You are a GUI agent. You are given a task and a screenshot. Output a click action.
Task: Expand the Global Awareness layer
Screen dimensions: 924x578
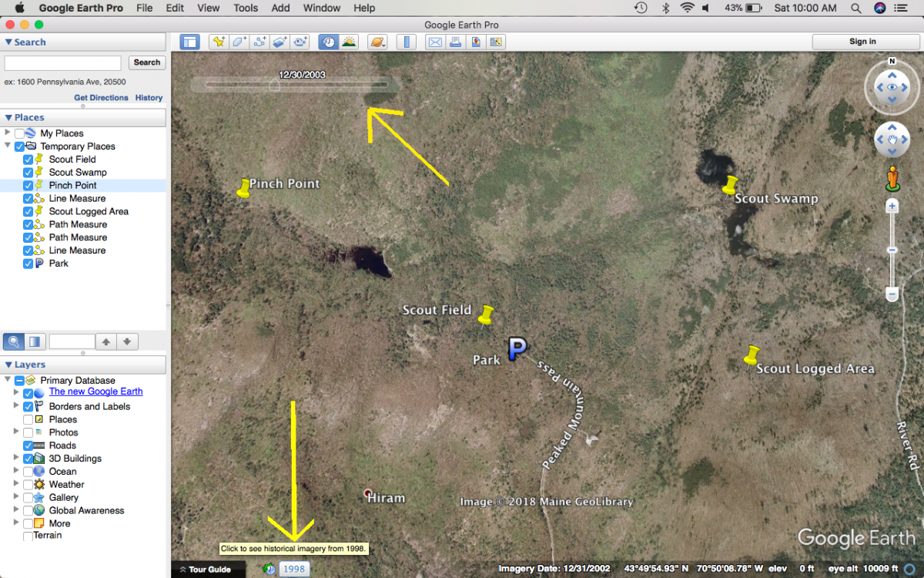pos(16,510)
